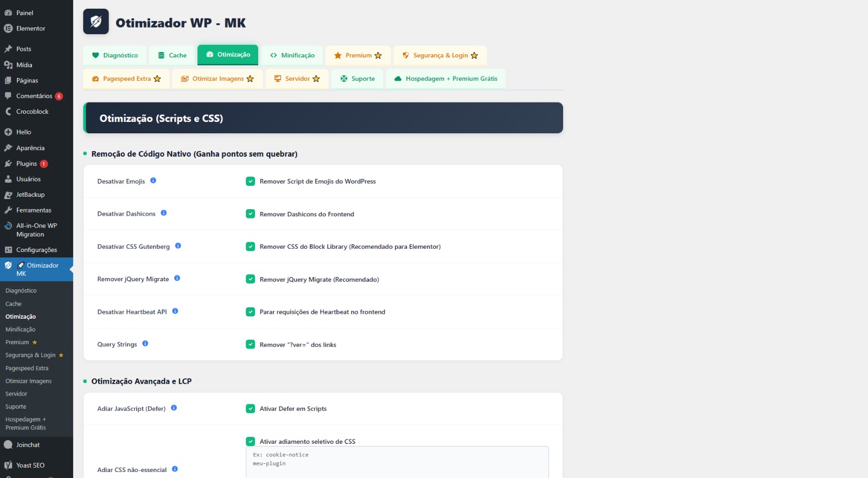Open the Otimizador MK sidebar menu item

point(36,269)
